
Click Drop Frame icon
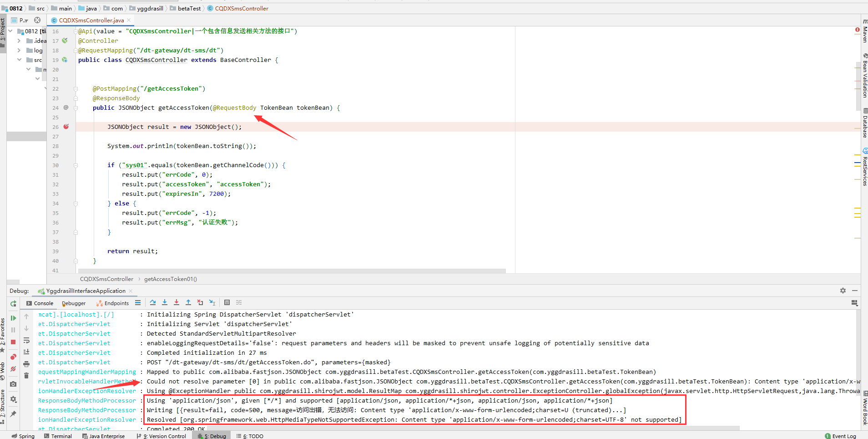[x=200, y=302]
